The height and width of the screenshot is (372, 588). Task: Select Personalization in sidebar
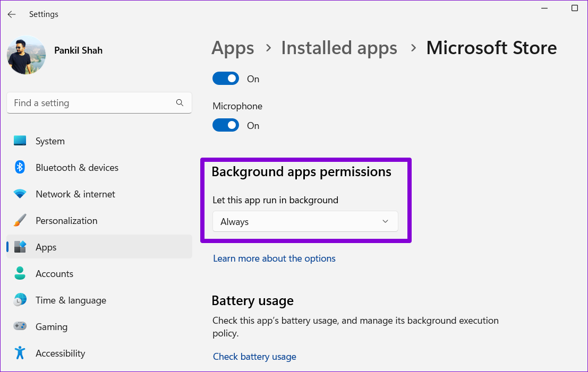(99, 221)
